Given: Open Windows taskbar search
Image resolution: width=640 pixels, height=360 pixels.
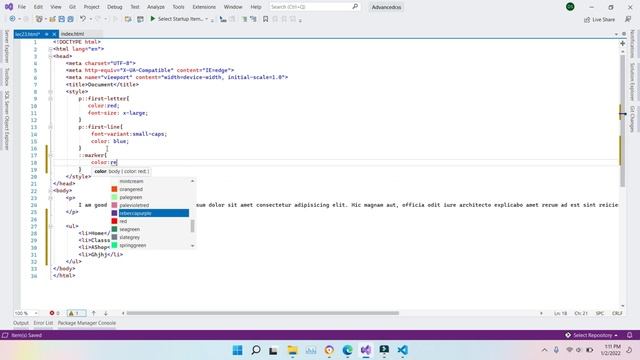Looking at the screenshot, I should pos(256,350).
